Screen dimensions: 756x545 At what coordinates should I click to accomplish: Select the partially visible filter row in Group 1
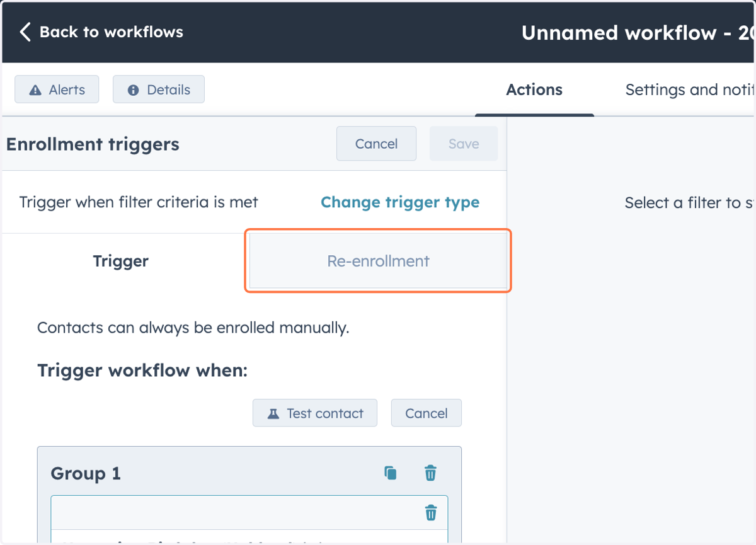[249, 536]
